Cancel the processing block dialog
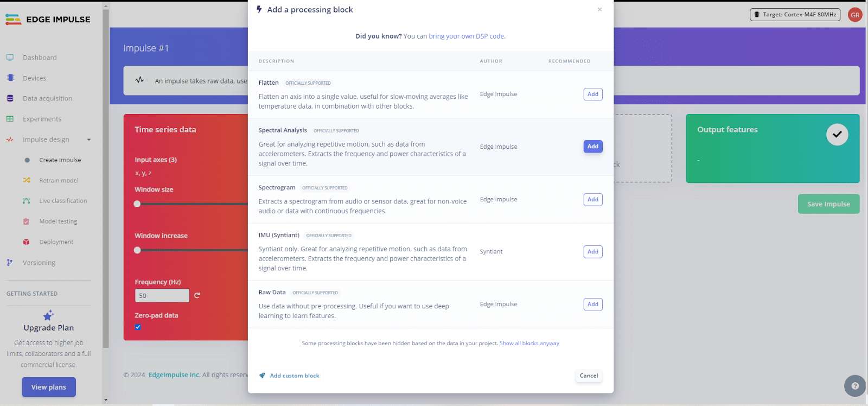868x406 pixels. pos(589,376)
